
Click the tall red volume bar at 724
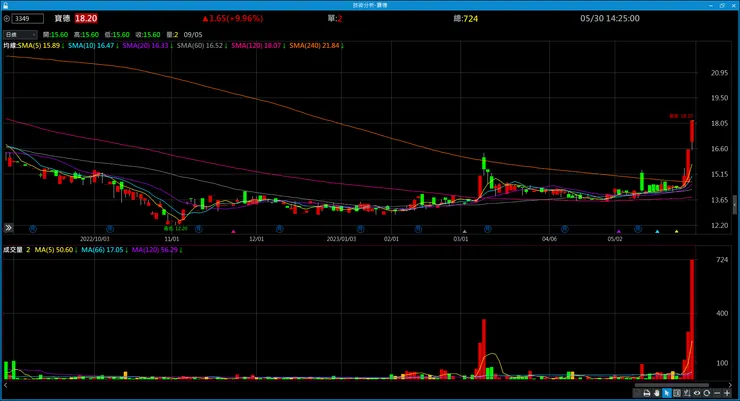(x=692, y=319)
